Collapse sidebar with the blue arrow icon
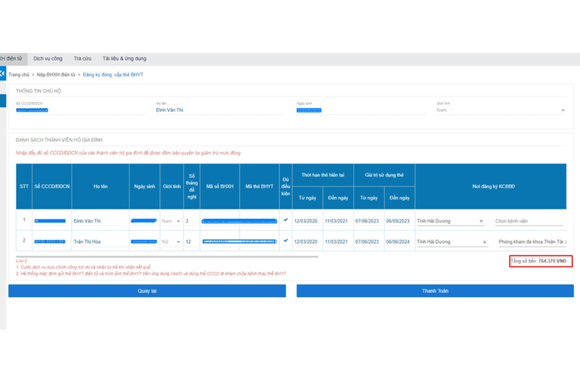The image size is (580, 392). click(x=3, y=73)
